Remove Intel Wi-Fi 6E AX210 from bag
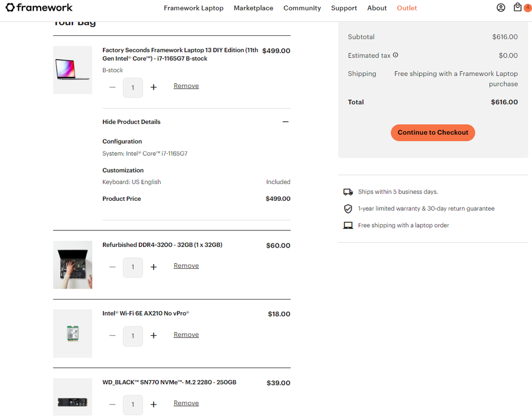 click(x=186, y=334)
